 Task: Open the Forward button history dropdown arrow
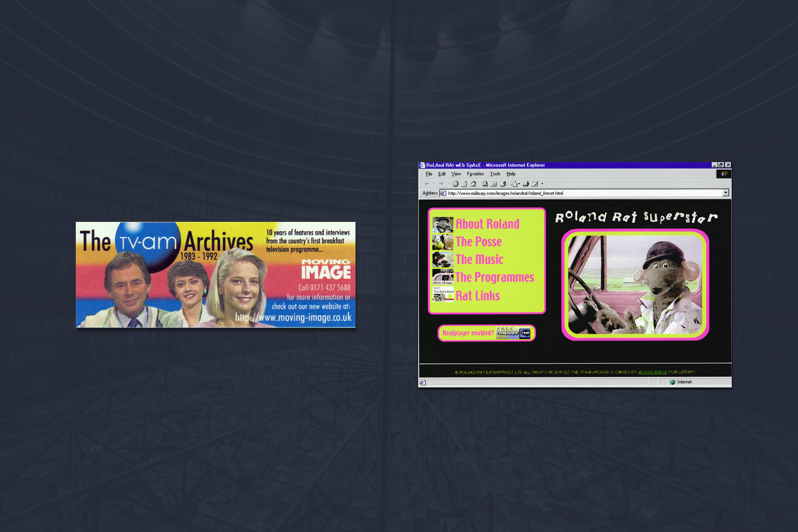[x=448, y=184]
